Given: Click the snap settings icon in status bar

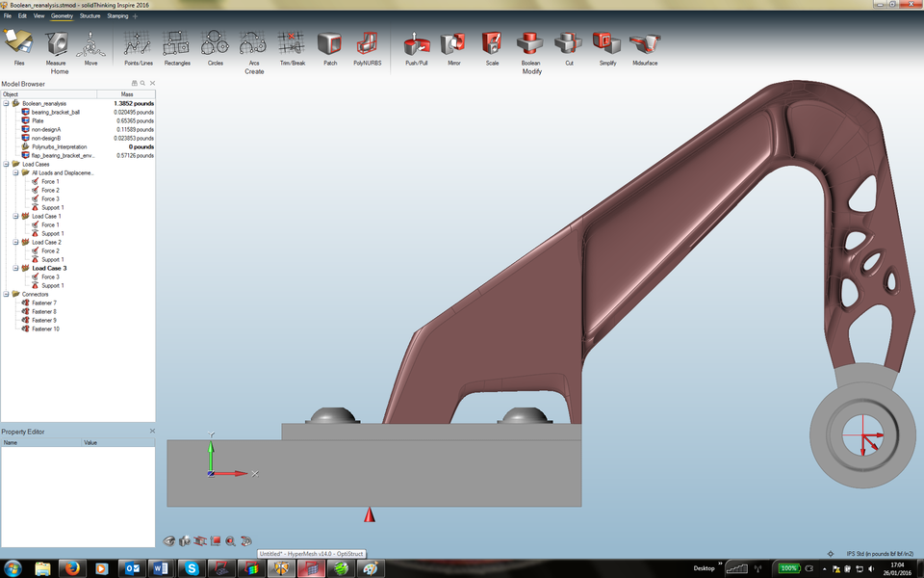Looking at the screenshot, I should [x=831, y=554].
